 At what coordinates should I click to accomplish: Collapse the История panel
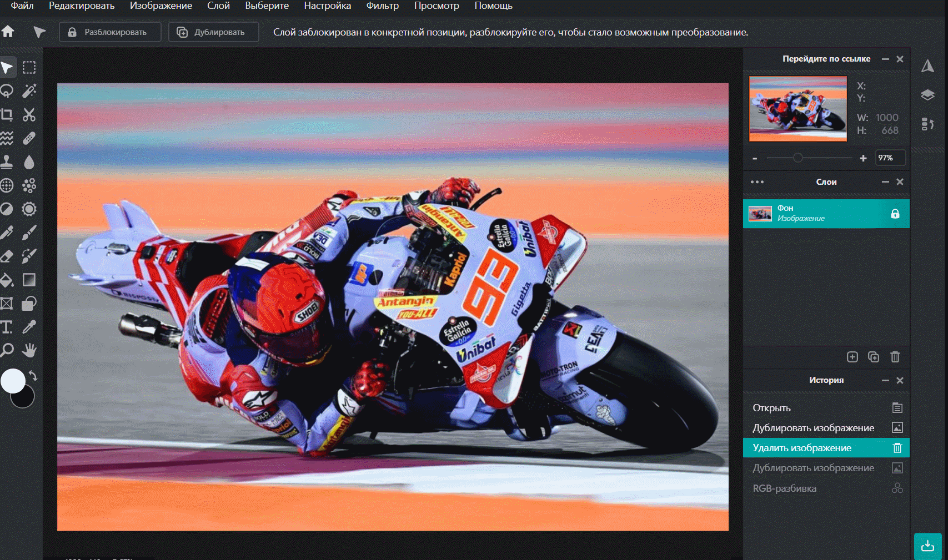(885, 380)
